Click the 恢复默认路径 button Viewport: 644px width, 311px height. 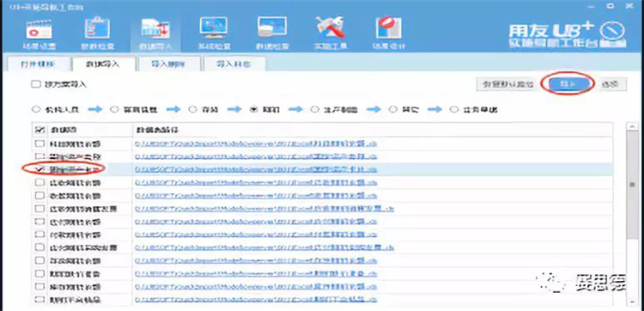pyautogui.click(x=507, y=84)
